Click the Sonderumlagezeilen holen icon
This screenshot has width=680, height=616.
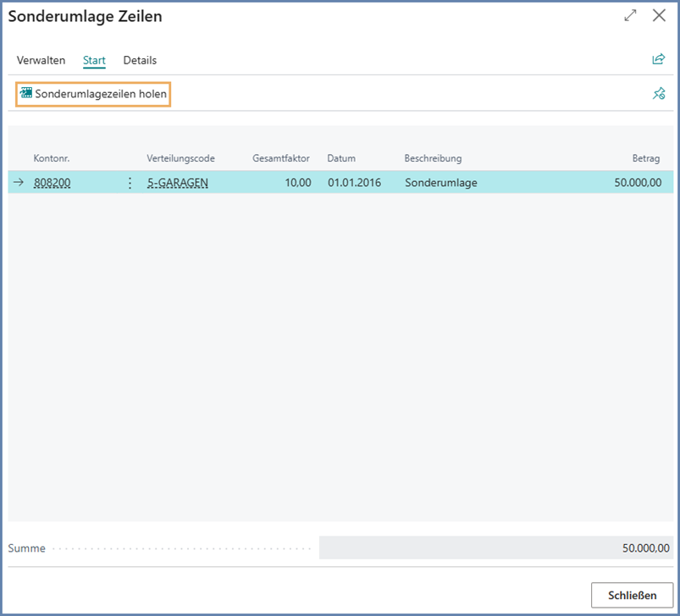point(26,94)
